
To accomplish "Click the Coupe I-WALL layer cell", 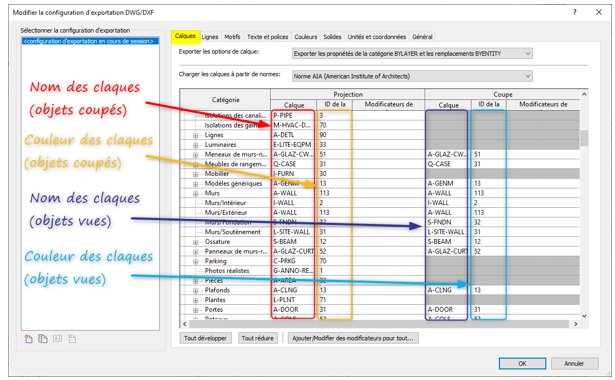I will (448, 203).
